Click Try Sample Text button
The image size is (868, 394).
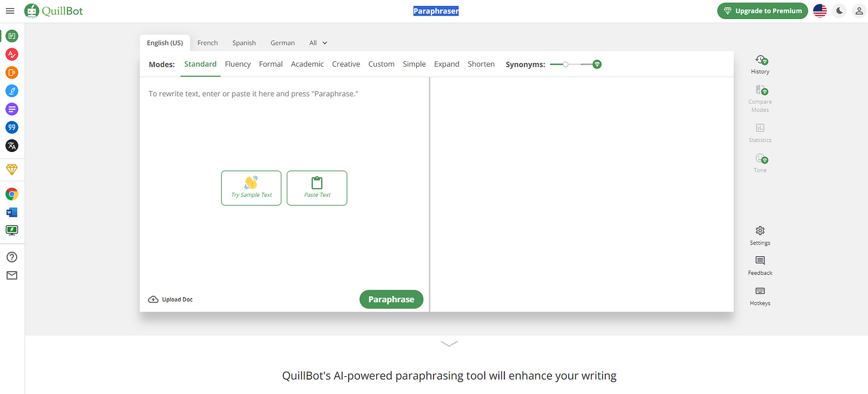click(251, 188)
